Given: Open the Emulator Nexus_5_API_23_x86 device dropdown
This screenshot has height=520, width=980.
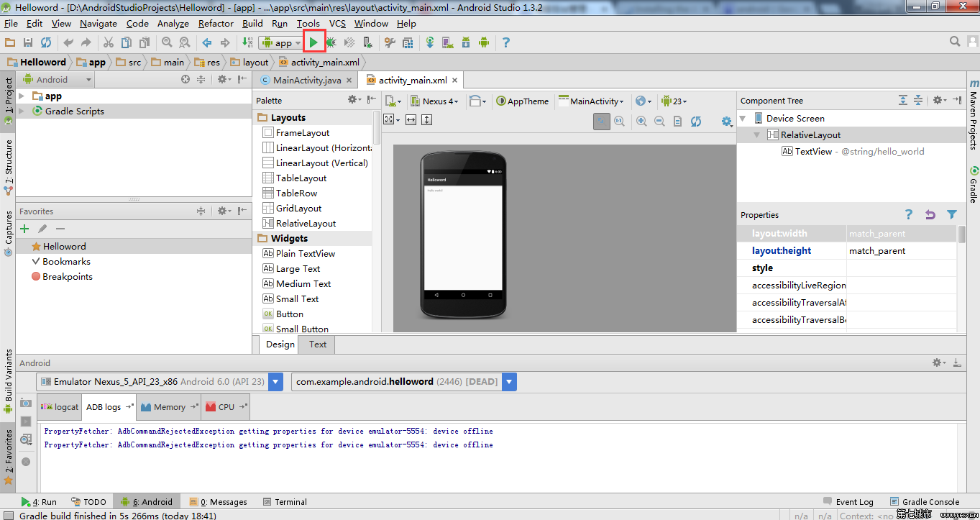Looking at the screenshot, I should 275,381.
